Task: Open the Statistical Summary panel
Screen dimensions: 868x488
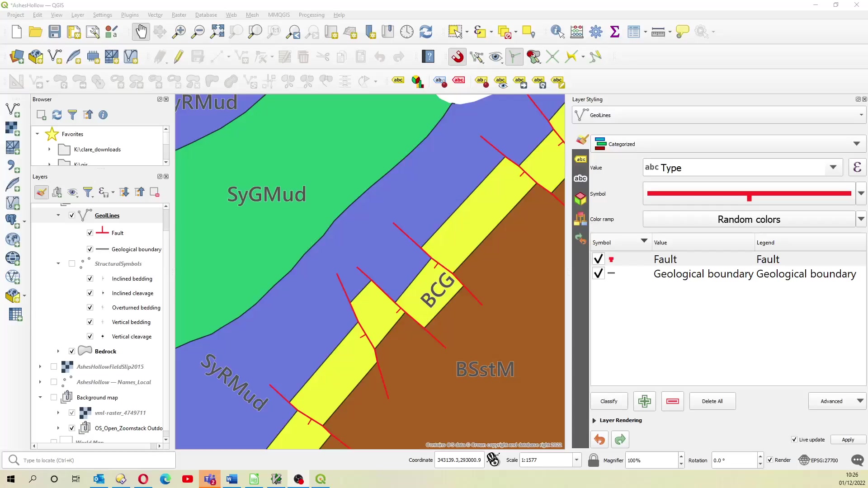Action: [x=615, y=32]
